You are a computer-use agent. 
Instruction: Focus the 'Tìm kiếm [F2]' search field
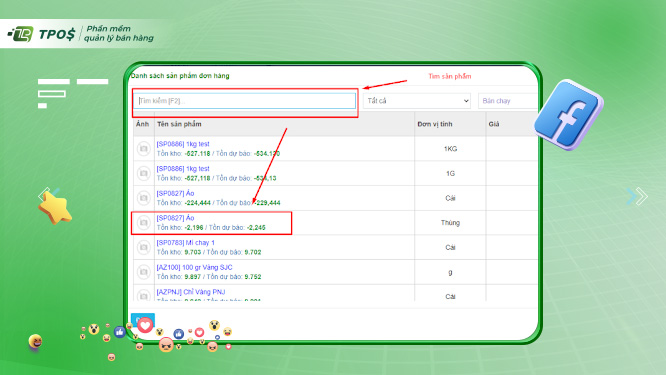[x=246, y=101]
